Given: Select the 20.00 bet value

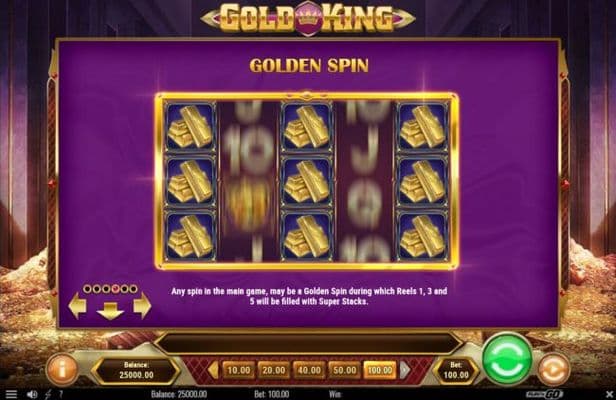Looking at the screenshot, I should click(274, 370).
